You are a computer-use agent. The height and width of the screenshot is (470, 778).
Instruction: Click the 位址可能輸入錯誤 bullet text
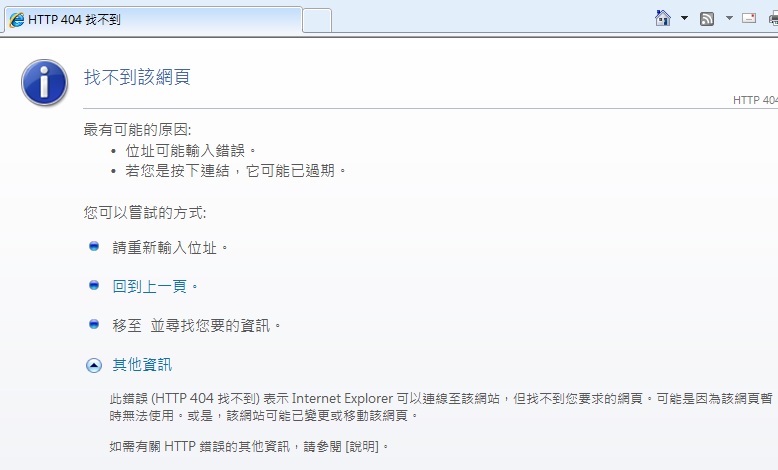pos(191,150)
